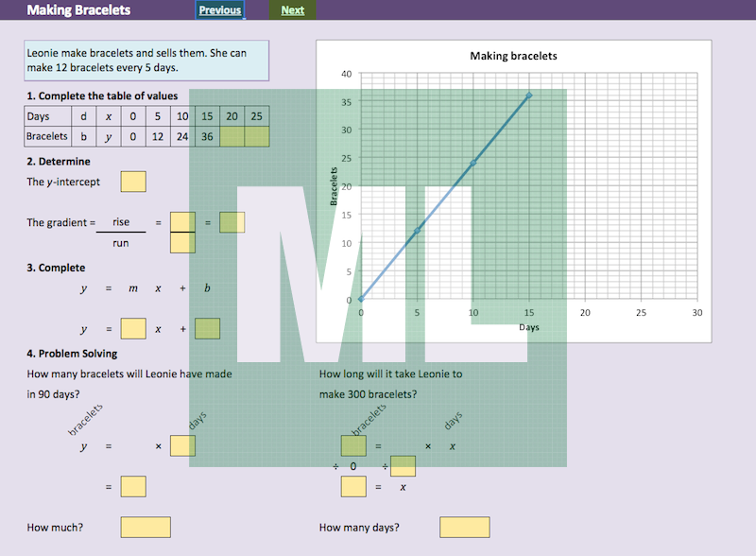Click the Previous link in header
The width and height of the screenshot is (756, 556).
[x=219, y=10]
